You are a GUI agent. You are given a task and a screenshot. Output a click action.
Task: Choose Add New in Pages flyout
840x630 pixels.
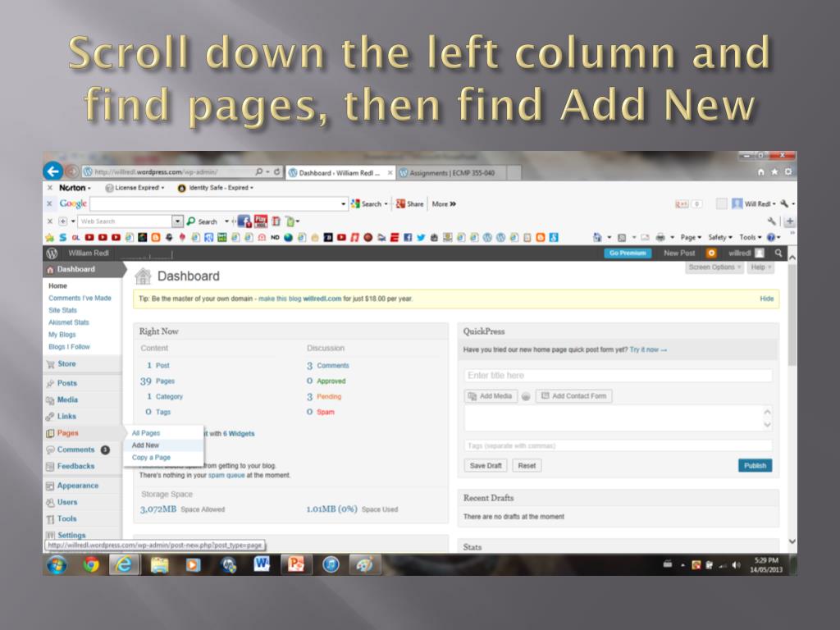(146, 445)
